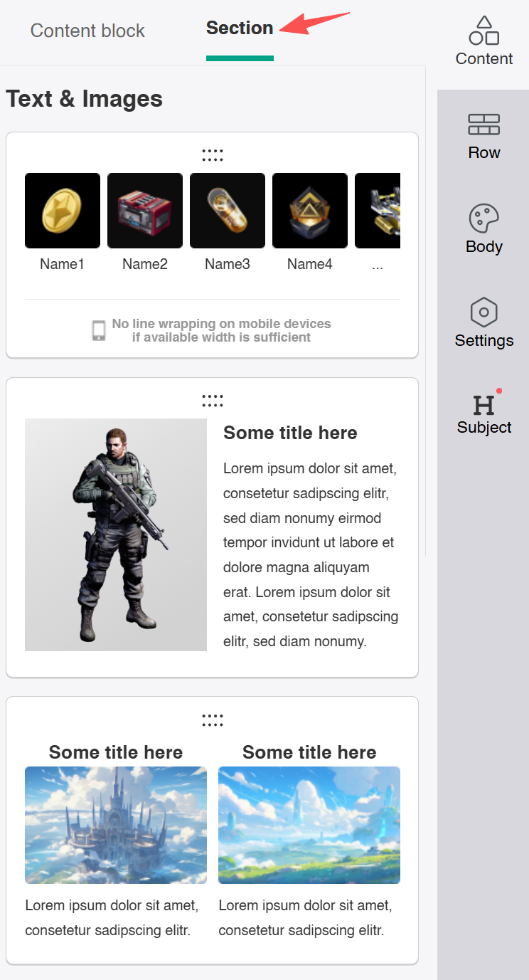This screenshot has height=980, width=529.
Task: Click the floating castle image
Action: point(116,825)
